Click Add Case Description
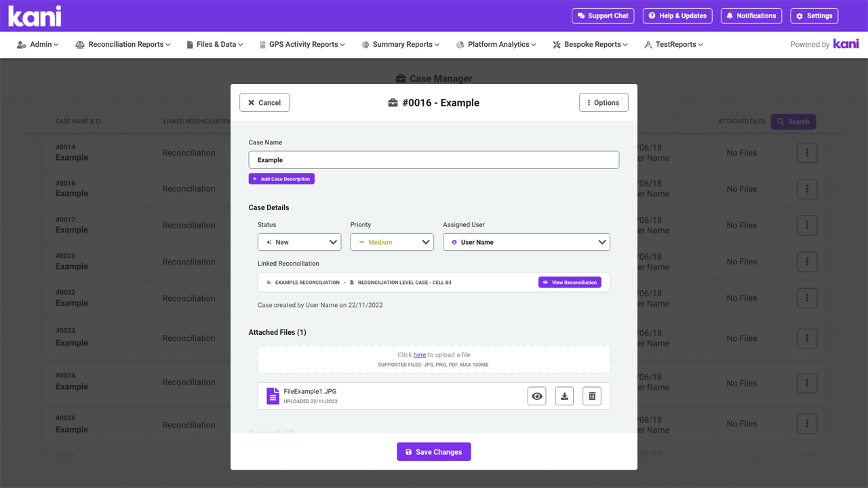Image resolution: width=868 pixels, height=488 pixels. [281, 178]
